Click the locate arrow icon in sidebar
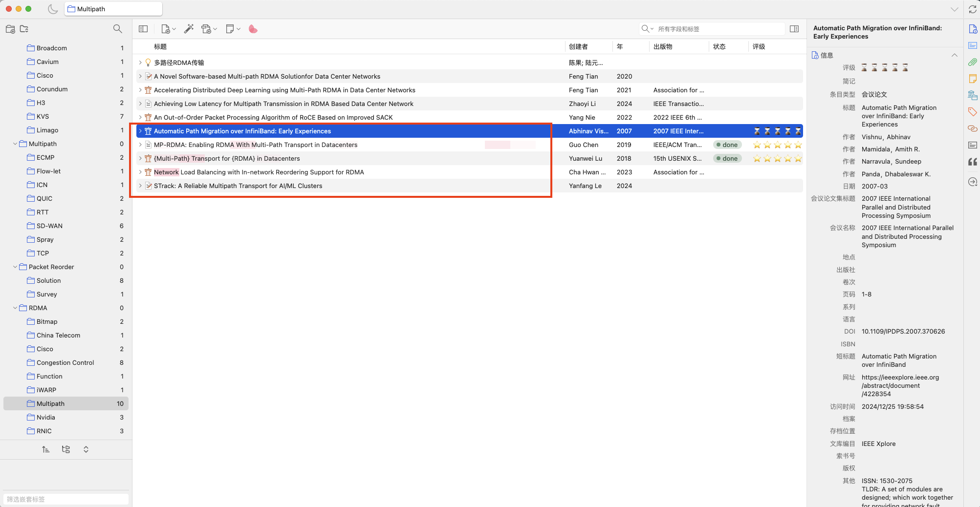980x507 pixels. 973,182
